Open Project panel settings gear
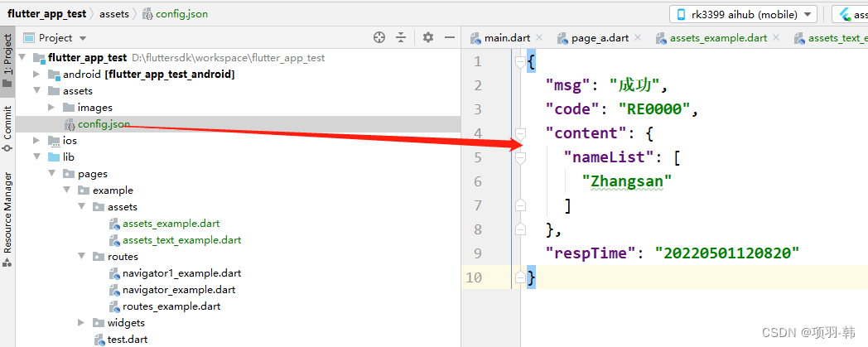 pos(428,37)
